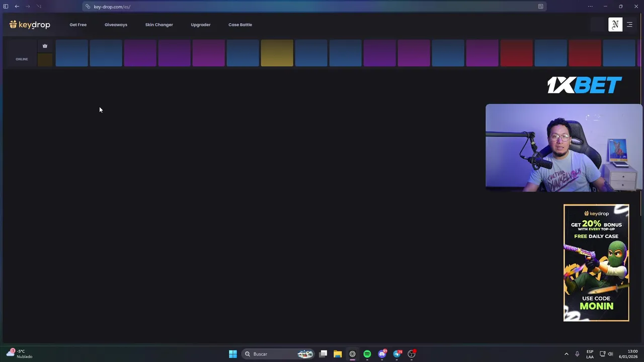Open the Giveaways page

click(116, 25)
